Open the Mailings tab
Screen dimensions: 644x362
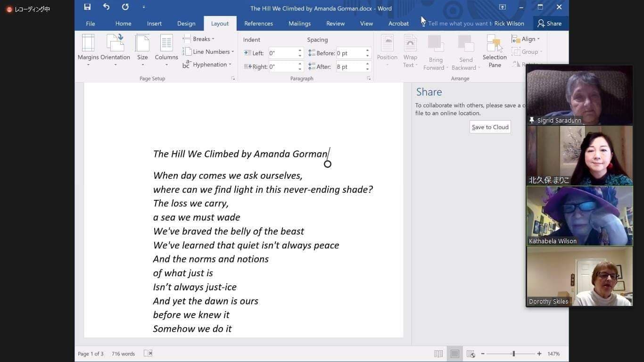(x=300, y=24)
